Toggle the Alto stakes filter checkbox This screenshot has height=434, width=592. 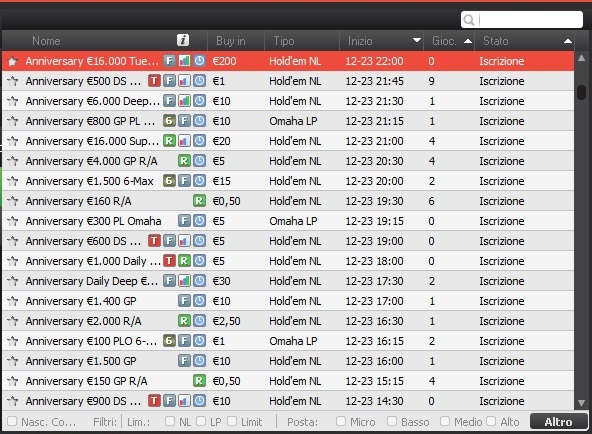pos(491,421)
